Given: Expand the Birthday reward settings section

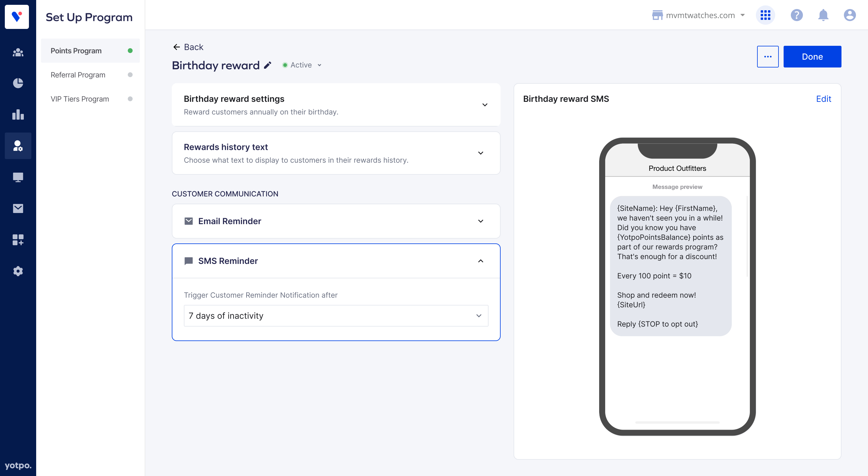Looking at the screenshot, I should [485, 105].
